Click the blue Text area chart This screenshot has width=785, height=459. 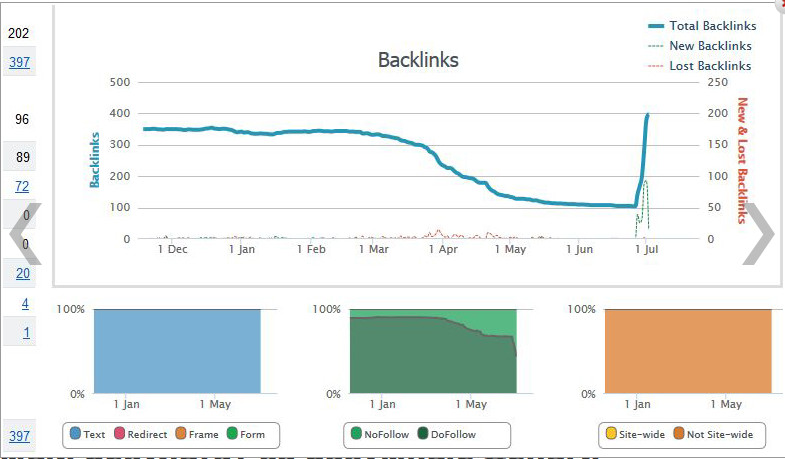point(177,351)
